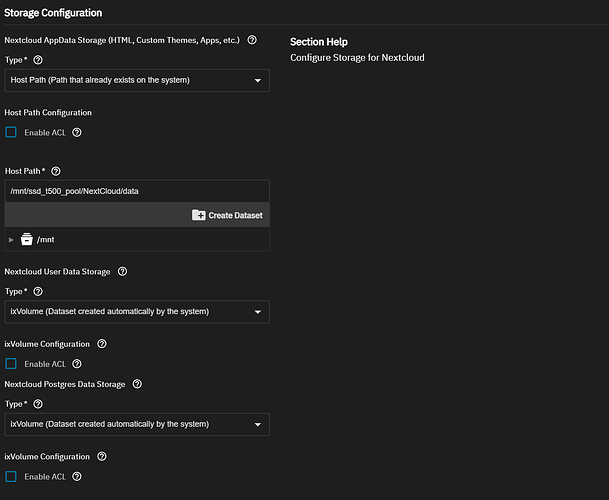Enable ACL checkbox under Host Path Configuration
The height and width of the screenshot is (500, 609).
coord(11,132)
